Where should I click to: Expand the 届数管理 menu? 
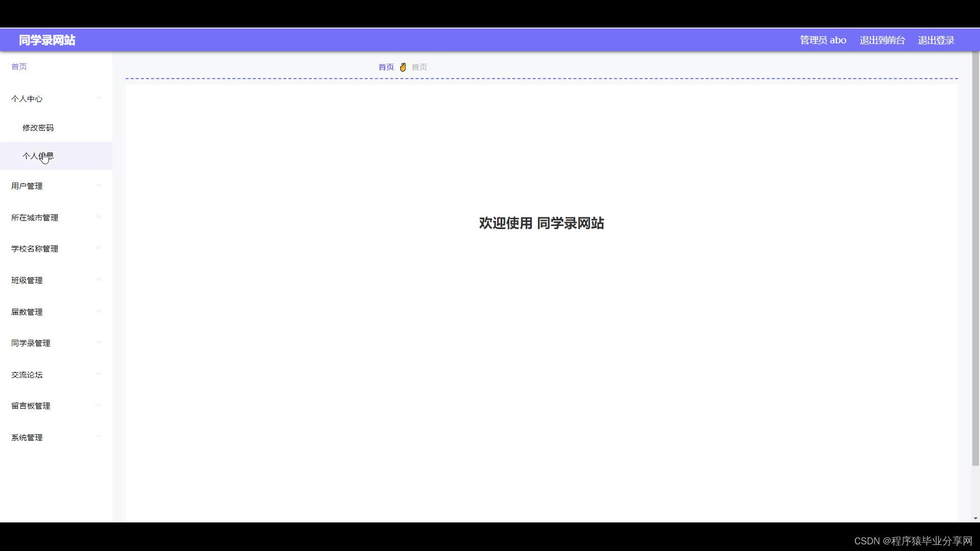pos(27,312)
